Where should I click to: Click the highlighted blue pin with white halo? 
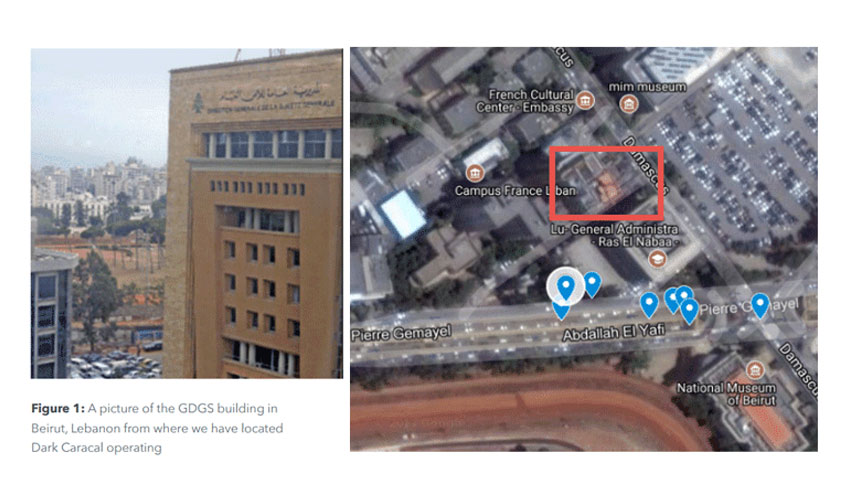coord(565,286)
